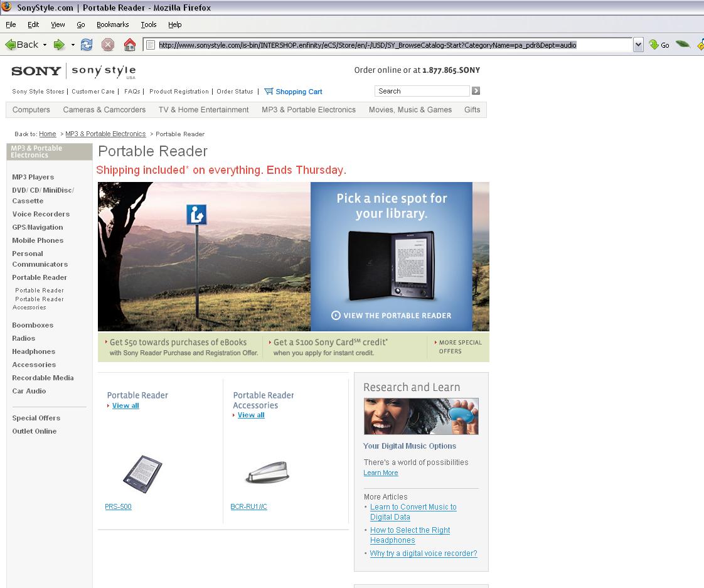Open the BCR-RU1//C product link
This screenshot has height=588, width=704.
click(x=248, y=506)
